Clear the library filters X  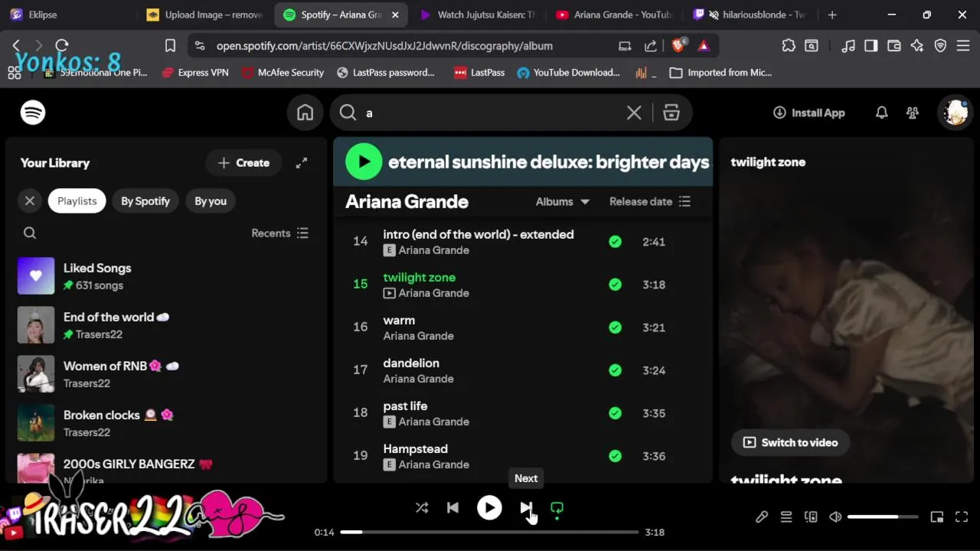[30, 201]
